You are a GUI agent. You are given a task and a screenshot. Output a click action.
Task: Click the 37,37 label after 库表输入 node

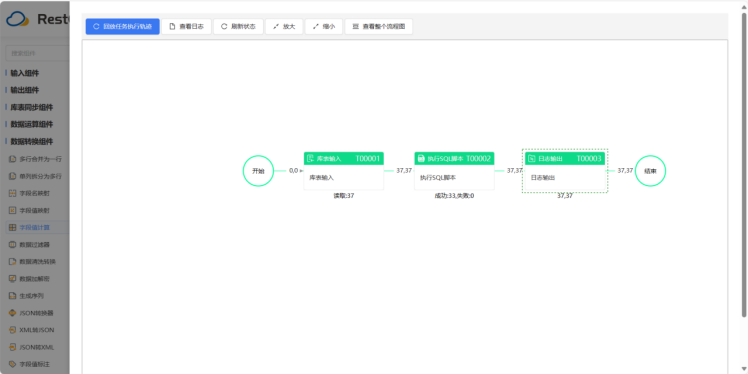pyautogui.click(x=404, y=170)
